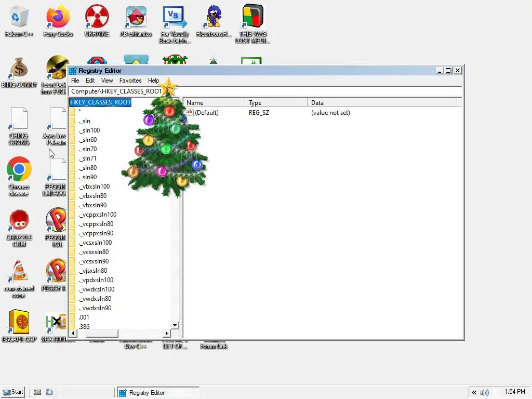532x399 pixels.
Task: Select the ._sln70 registry key
Action: coord(87,149)
